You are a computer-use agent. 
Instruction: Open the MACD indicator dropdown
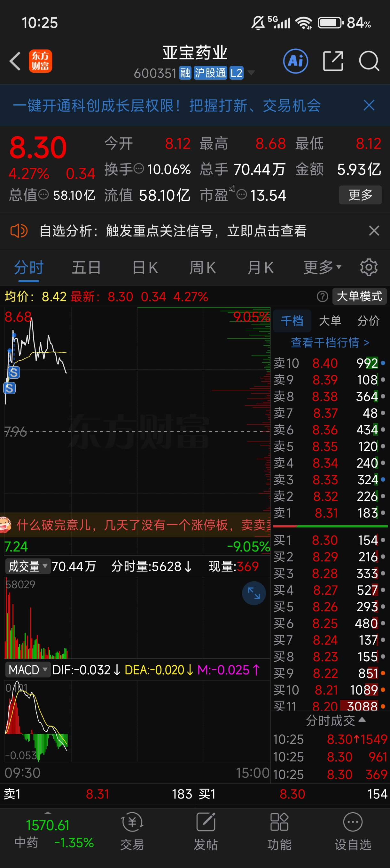[x=27, y=670]
